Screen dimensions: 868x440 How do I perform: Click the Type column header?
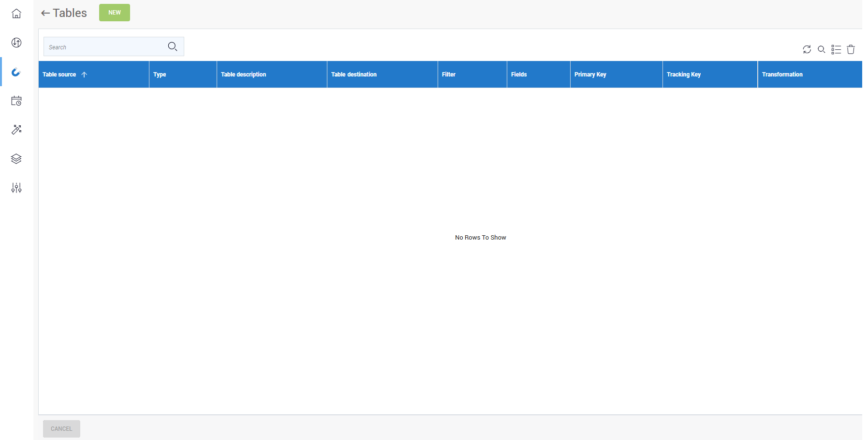pyautogui.click(x=160, y=74)
